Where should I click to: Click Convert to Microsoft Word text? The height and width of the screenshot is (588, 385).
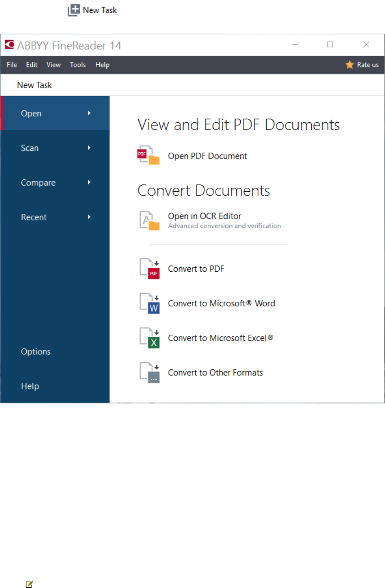(x=221, y=303)
